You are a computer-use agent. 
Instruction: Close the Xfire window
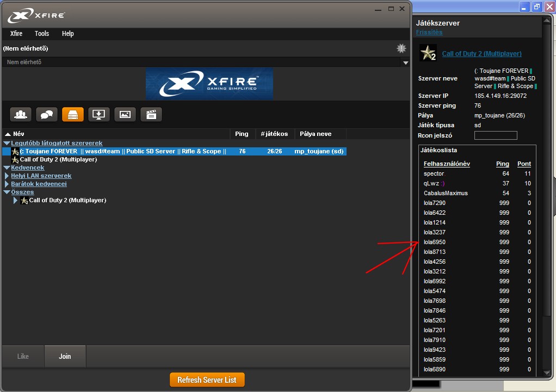click(402, 9)
